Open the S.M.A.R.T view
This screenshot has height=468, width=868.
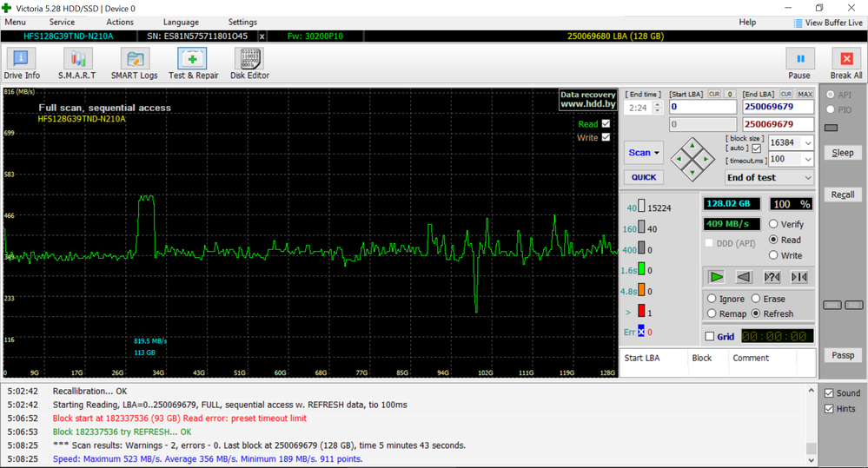76,63
